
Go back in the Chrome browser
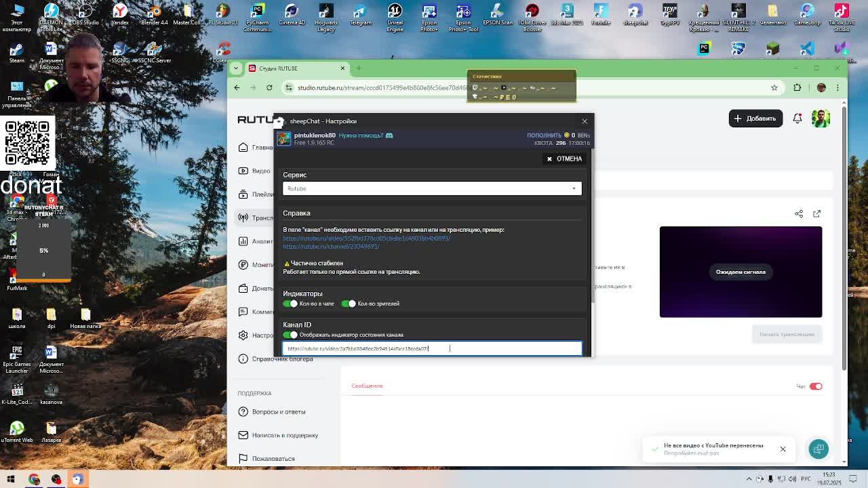point(237,87)
